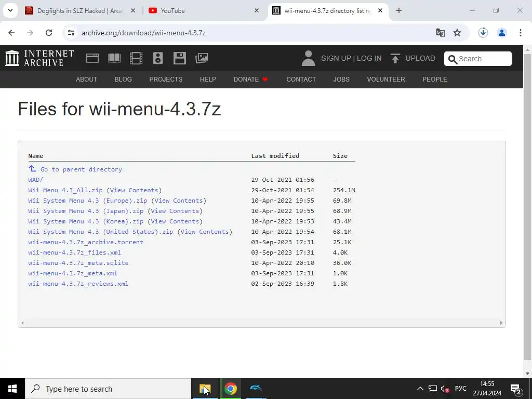Click the translate page icon
The width and height of the screenshot is (532, 399).
tap(441, 33)
